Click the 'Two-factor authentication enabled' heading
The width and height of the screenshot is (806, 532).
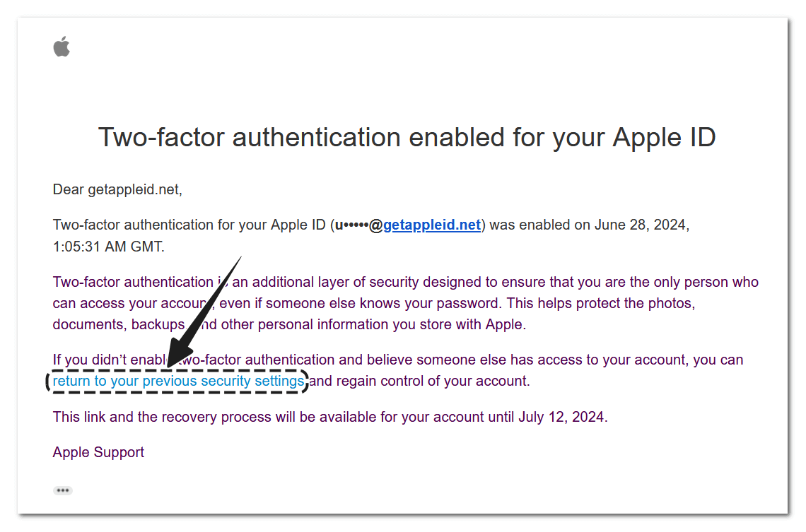[x=407, y=137]
